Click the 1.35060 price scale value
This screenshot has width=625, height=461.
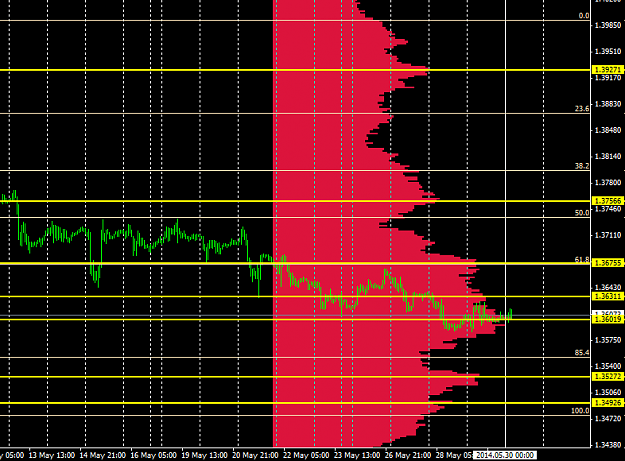tap(608, 392)
